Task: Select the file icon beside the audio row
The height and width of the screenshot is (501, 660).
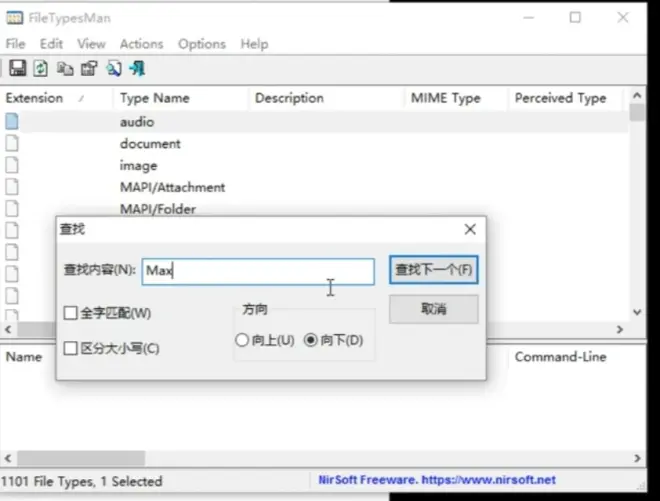Action: pos(12,122)
